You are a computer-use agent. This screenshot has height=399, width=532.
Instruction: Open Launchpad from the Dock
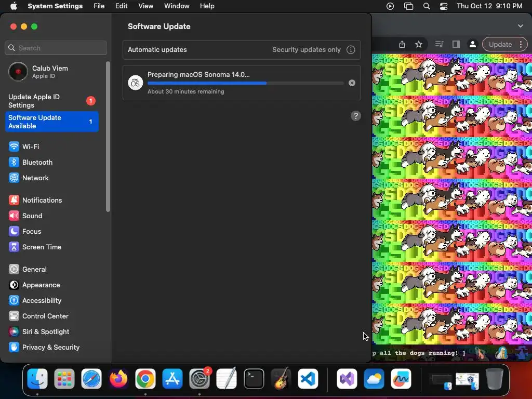64,379
